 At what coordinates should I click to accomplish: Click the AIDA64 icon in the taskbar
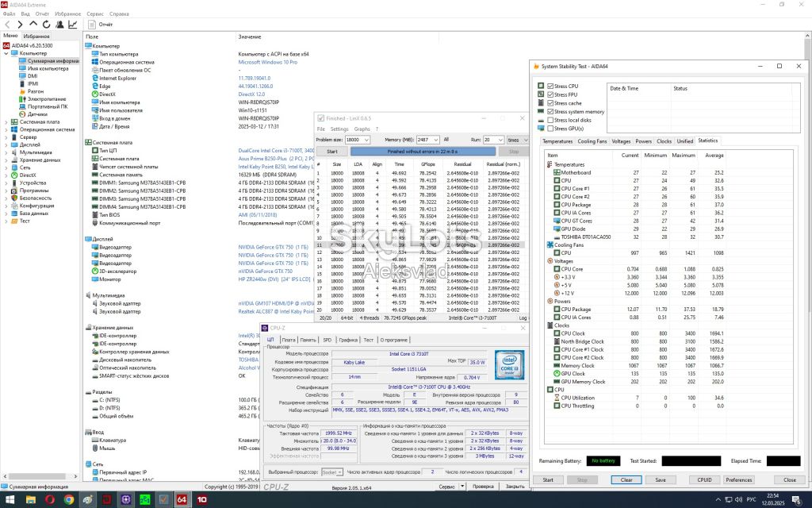click(x=182, y=500)
